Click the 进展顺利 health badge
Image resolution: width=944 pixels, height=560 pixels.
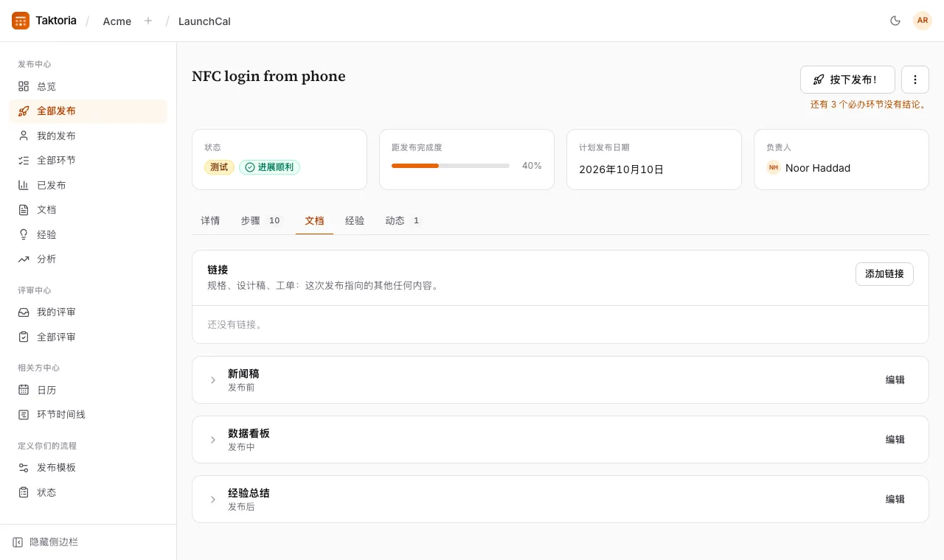coord(269,167)
